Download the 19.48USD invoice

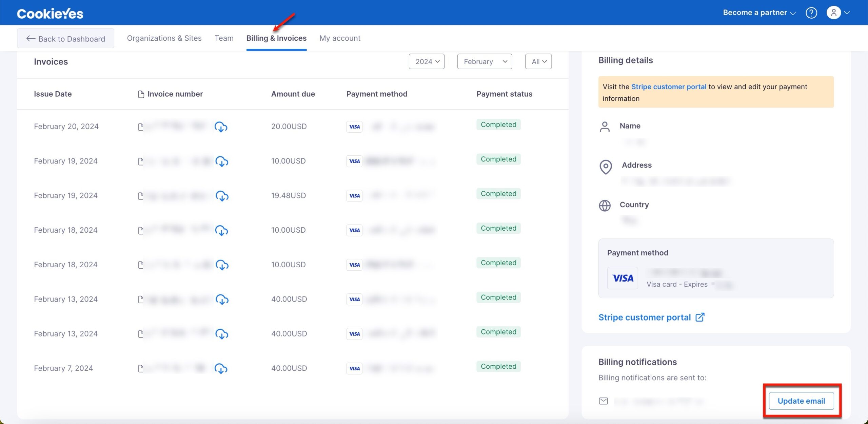[222, 196]
